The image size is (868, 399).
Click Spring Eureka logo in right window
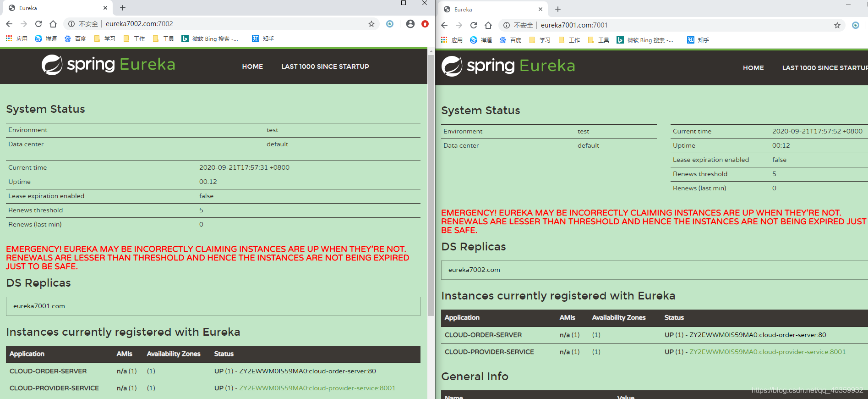(508, 66)
